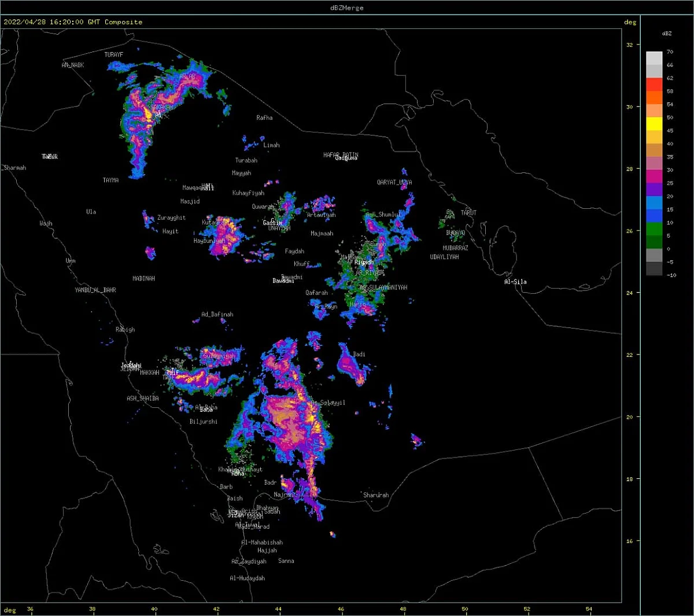This screenshot has width=694, height=616.
Task: Click the MUBARRAZ label
Action: tap(456, 248)
